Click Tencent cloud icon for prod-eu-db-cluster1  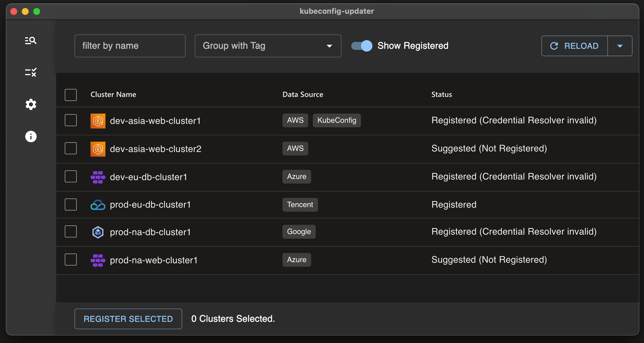98,205
